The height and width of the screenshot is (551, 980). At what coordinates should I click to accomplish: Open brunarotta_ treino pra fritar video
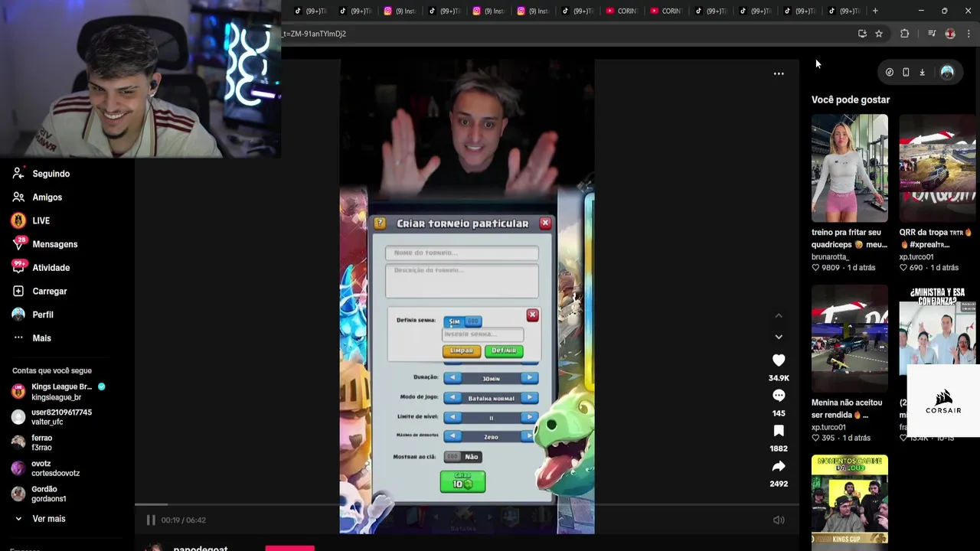[850, 168]
